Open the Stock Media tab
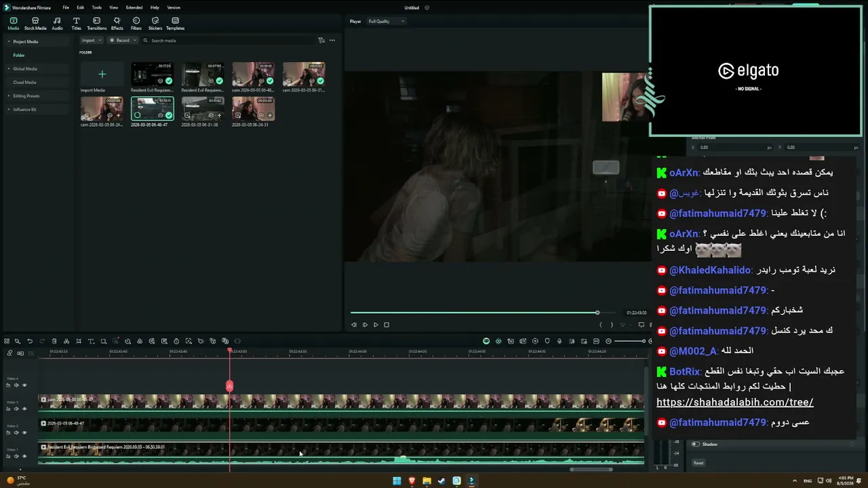 35,24
